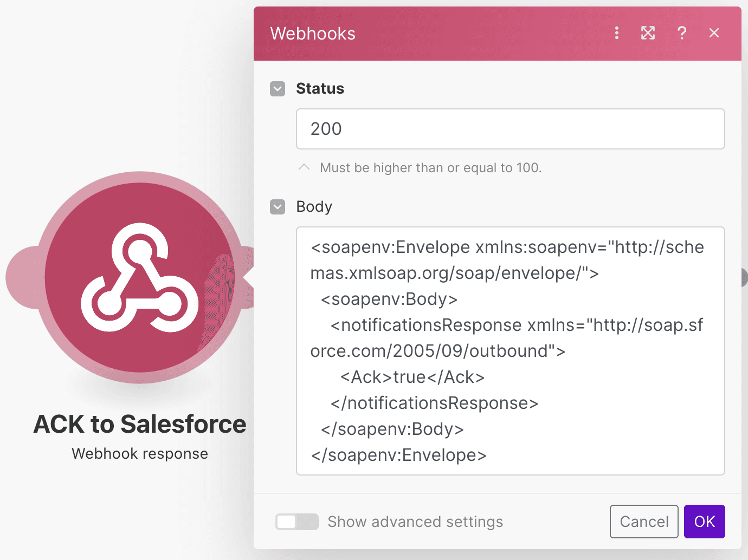
Task: Click the Status code input showing 200
Action: coord(510,129)
